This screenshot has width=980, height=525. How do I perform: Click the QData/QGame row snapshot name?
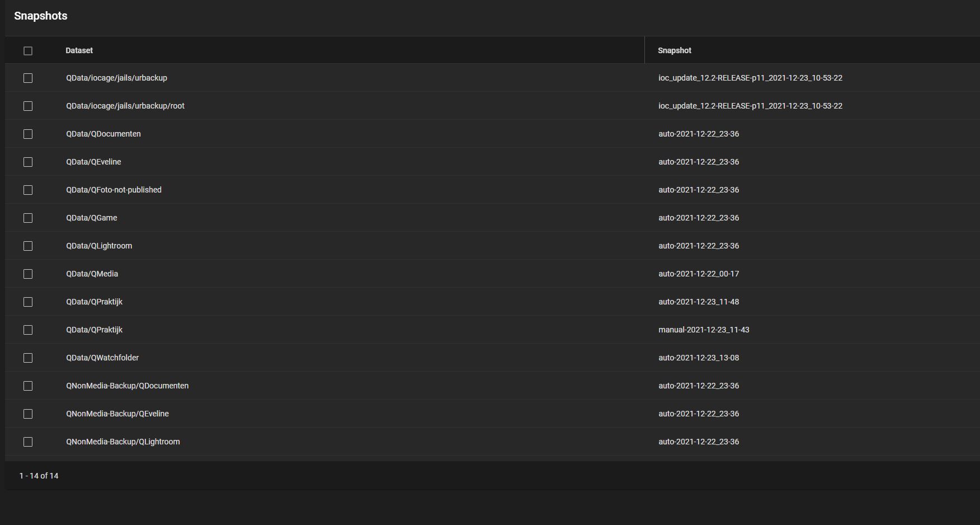point(699,218)
